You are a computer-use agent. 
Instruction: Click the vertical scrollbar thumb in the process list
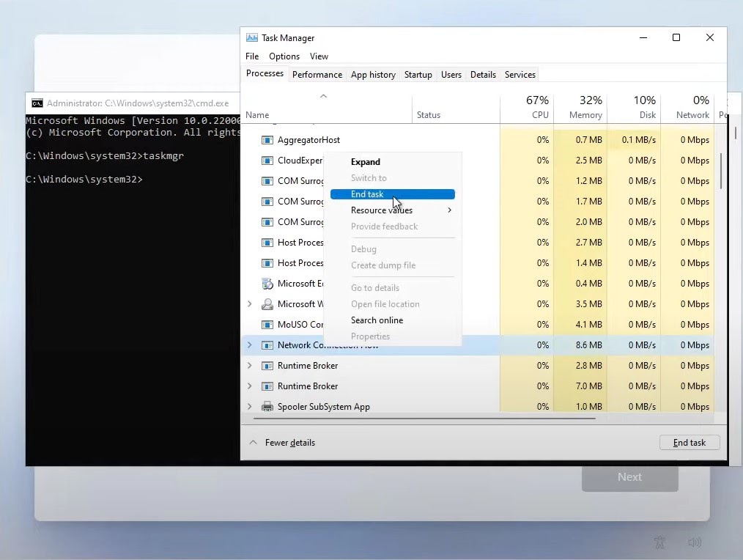(721, 171)
